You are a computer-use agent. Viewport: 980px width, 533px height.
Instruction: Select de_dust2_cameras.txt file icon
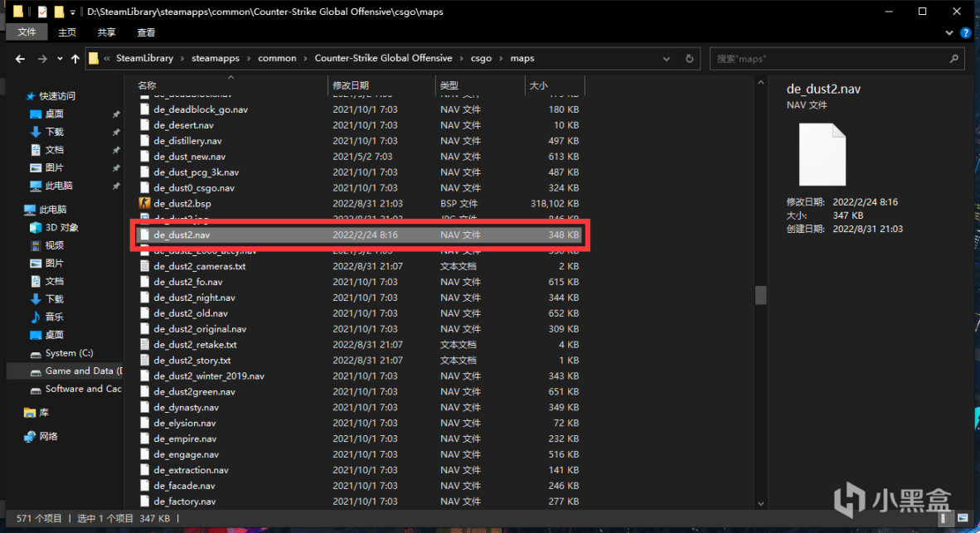[x=144, y=266]
